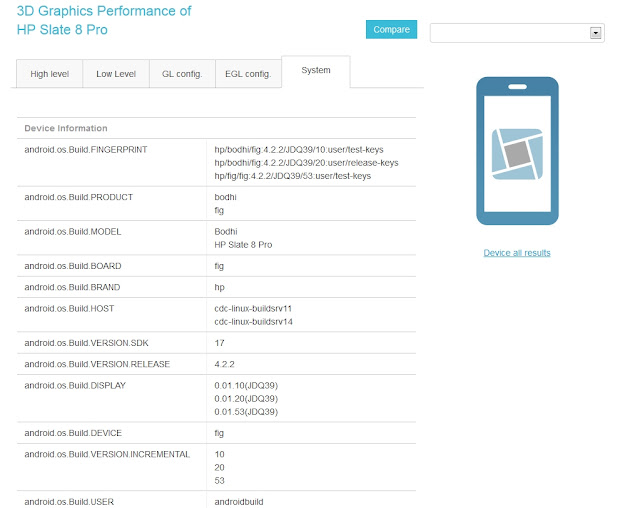The image size is (640, 508).
Task: Click the incremental value 53
Action: (x=219, y=481)
